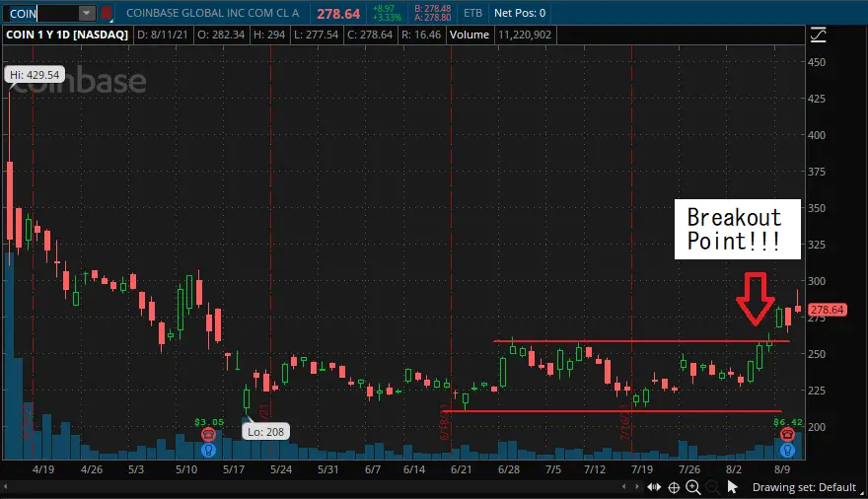Click the pan left-right chart icon
Viewport: 868px width, 499px height.
coord(654,487)
